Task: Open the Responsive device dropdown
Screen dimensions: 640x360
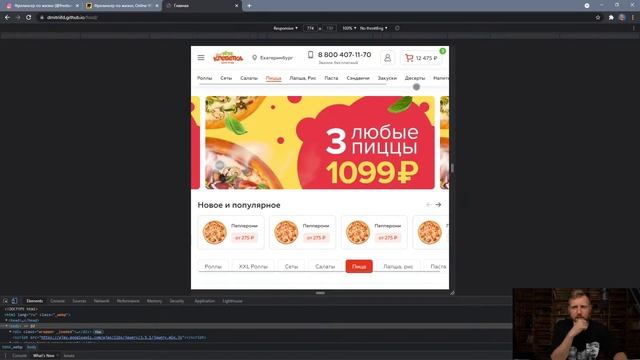Action: (x=285, y=28)
